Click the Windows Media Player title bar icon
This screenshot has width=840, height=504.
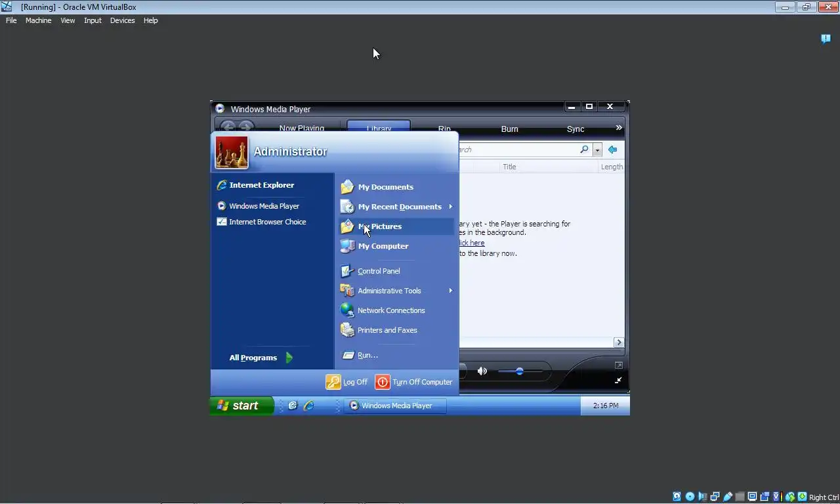coord(220,109)
